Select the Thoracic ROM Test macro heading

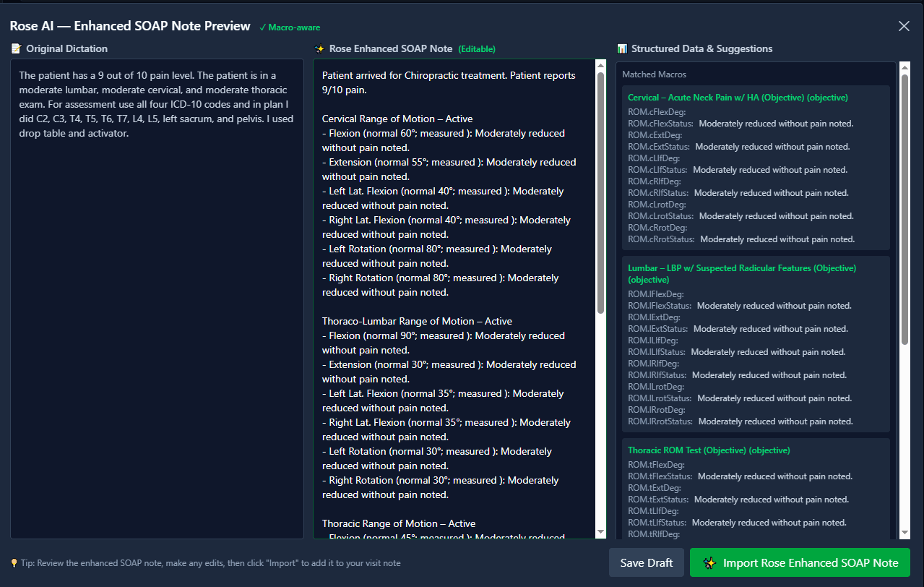[x=709, y=450]
